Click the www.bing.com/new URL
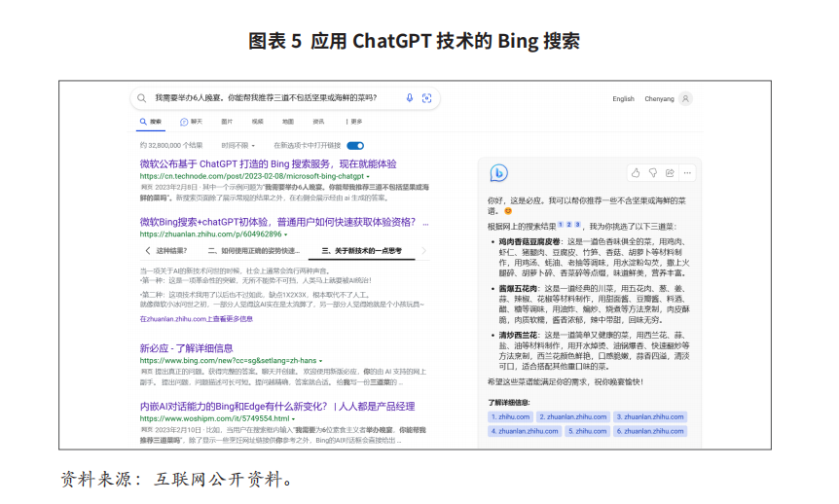 point(228,361)
